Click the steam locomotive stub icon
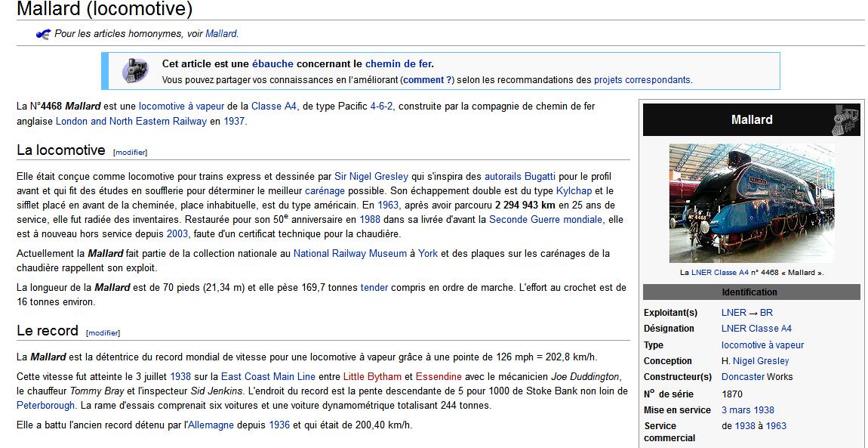 pyautogui.click(x=135, y=71)
